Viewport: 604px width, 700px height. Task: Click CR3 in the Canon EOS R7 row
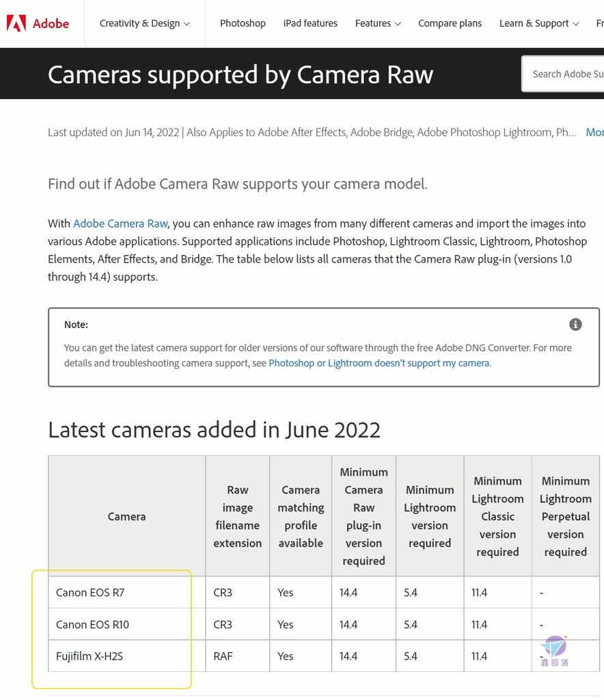[237, 593]
